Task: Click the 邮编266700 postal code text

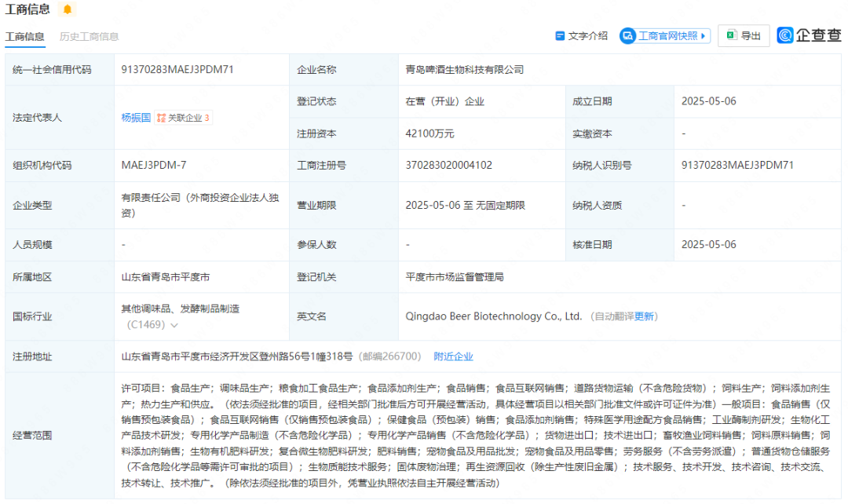Action: tap(390, 356)
